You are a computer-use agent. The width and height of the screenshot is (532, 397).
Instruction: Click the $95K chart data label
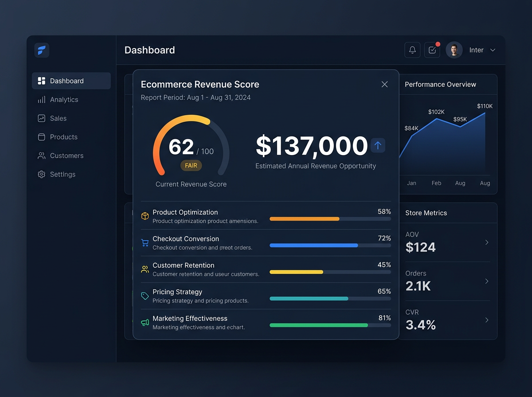(460, 120)
